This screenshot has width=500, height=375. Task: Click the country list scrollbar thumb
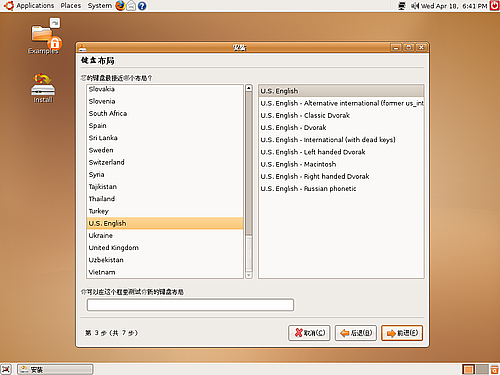tap(249, 163)
